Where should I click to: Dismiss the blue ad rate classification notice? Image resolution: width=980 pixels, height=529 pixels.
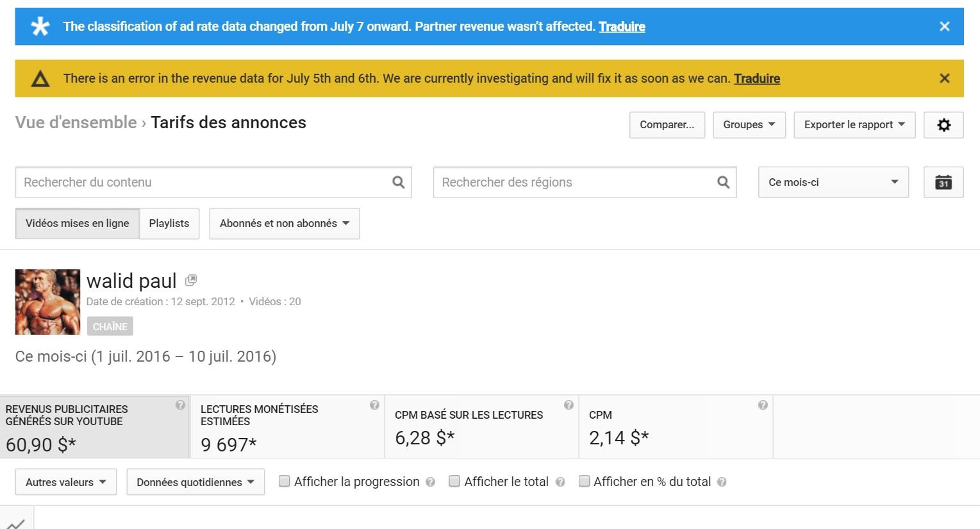tap(944, 26)
